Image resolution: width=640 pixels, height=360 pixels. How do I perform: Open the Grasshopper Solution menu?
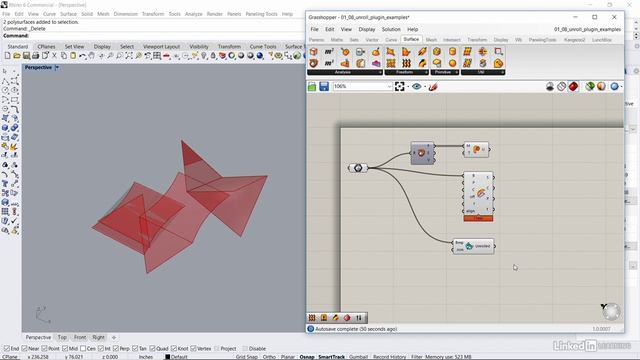(391, 29)
